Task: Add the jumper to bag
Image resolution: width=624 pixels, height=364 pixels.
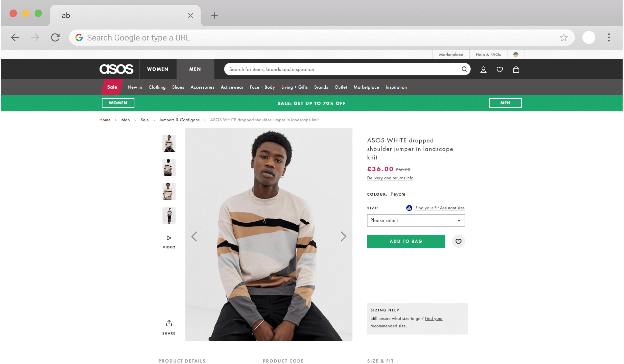Action: pos(406,241)
